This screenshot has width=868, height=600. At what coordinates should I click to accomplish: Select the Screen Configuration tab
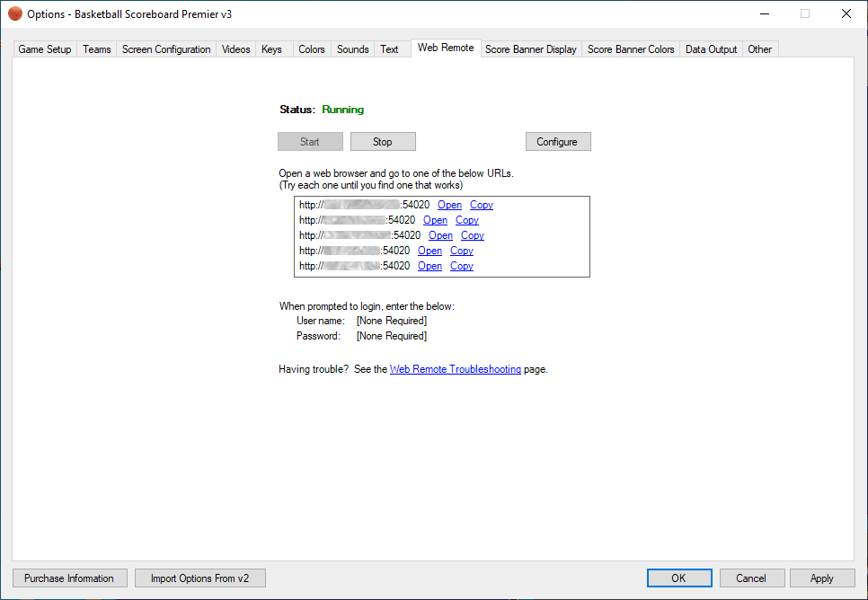166,49
